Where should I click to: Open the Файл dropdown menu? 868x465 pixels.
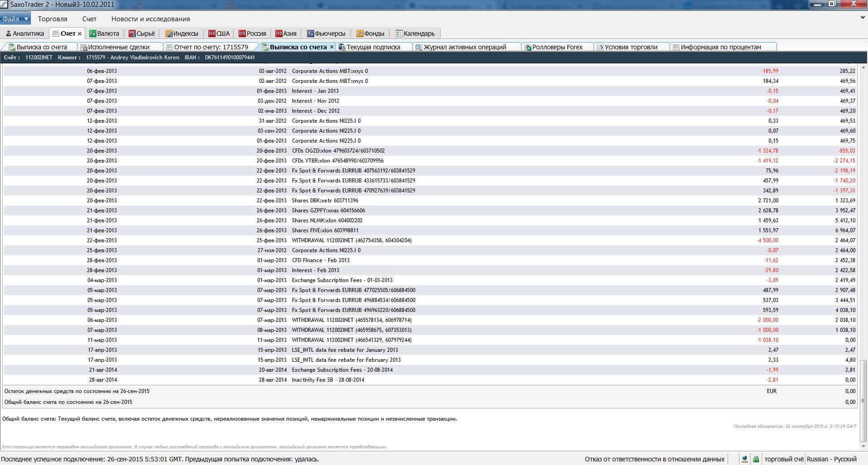(15, 19)
